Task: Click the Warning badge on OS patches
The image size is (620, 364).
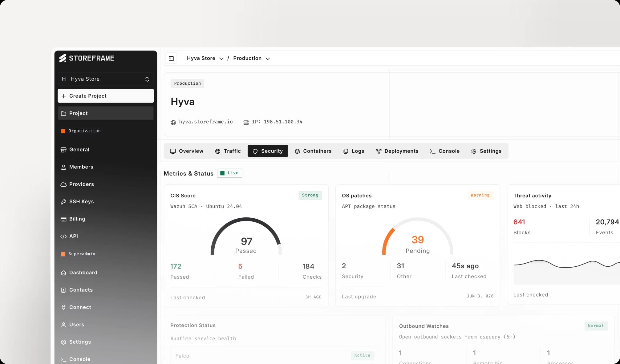Action: pyautogui.click(x=480, y=195)
